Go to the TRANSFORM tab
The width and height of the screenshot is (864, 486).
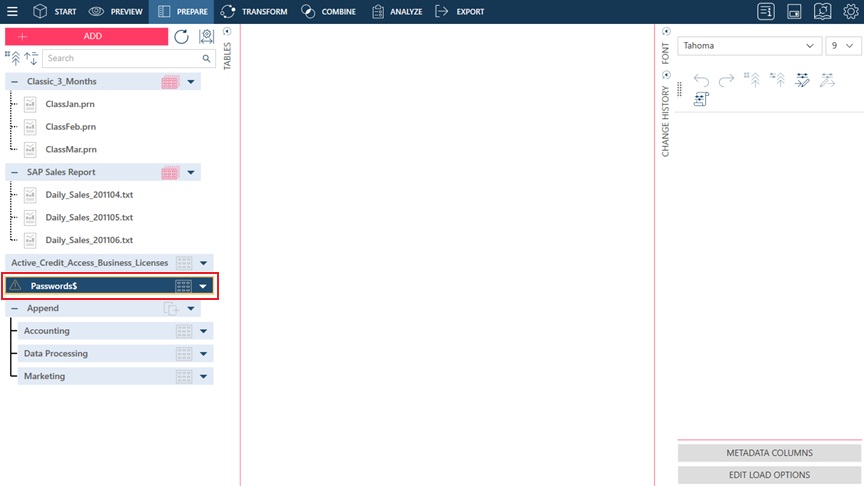(253, 11)
